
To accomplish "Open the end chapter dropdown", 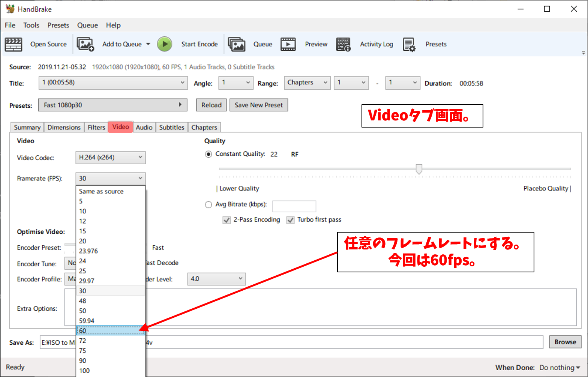I will (x=402, y=83).
